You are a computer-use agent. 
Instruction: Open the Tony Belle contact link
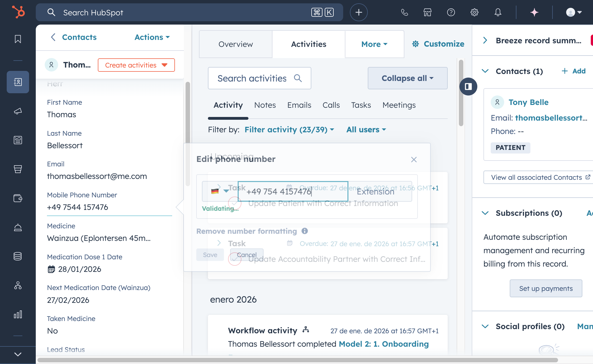pos(528,102)
